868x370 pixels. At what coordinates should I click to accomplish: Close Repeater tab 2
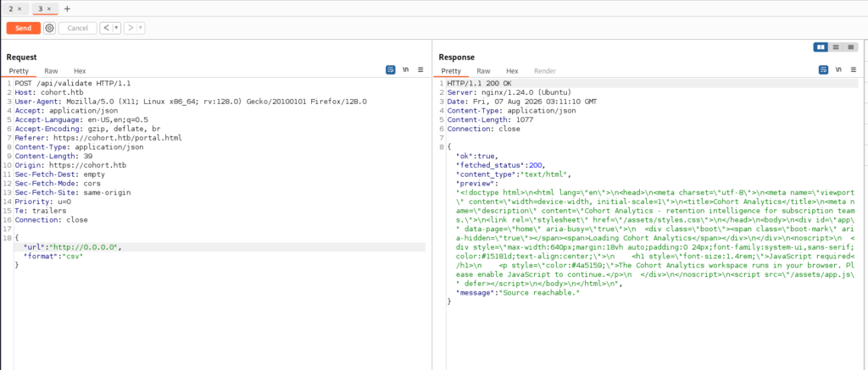pyautogui.click(x=20, y=8)
